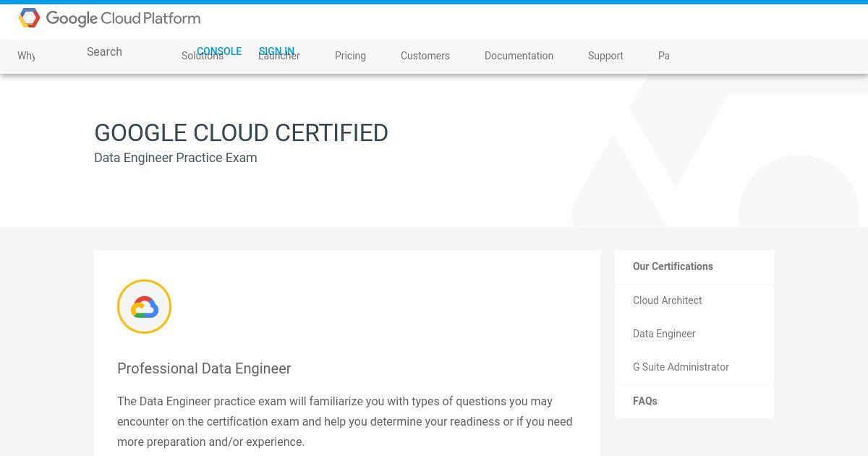868x456 pixels.
Task: Open the Support menu item
Action: [605, 56]
